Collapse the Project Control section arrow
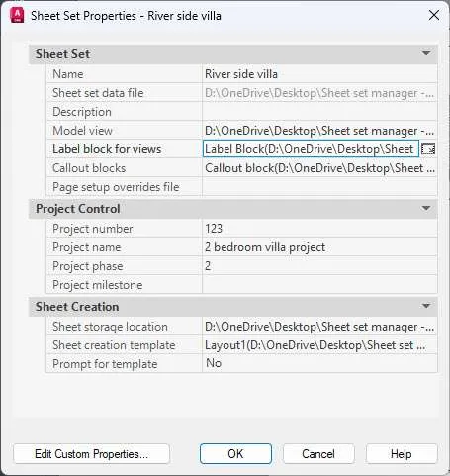The width and height of the screenshot is (450, 476). 426,208
